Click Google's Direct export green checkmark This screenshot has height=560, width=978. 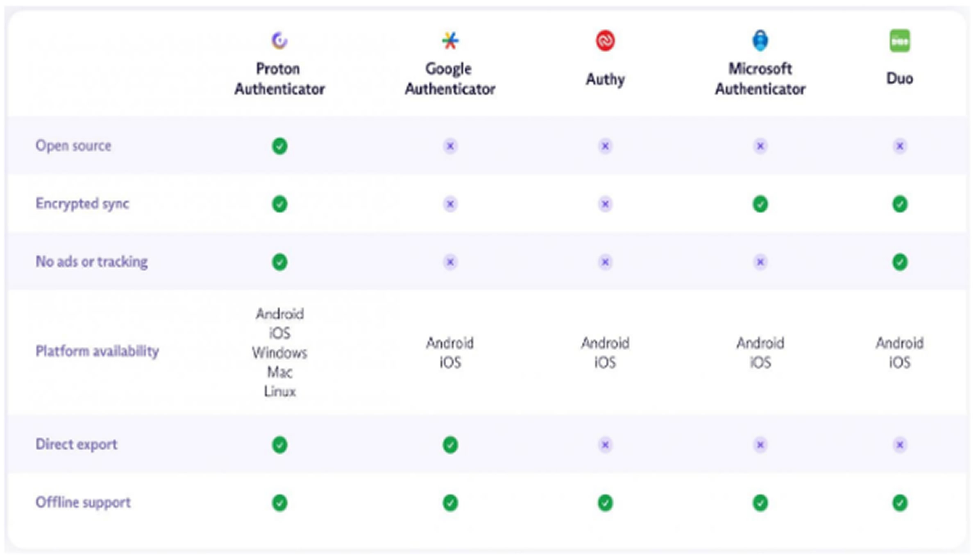coord(450,445)
